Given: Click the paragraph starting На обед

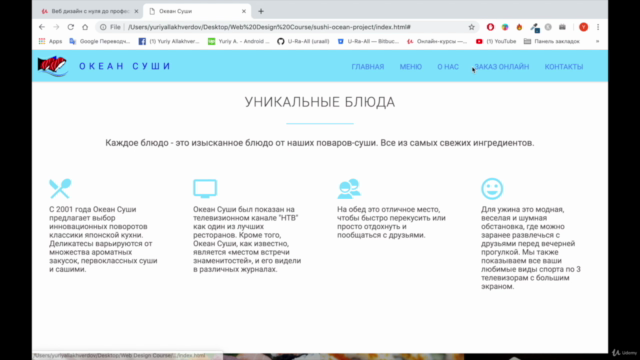Looking at the screenshot, I should pos(391,222).
